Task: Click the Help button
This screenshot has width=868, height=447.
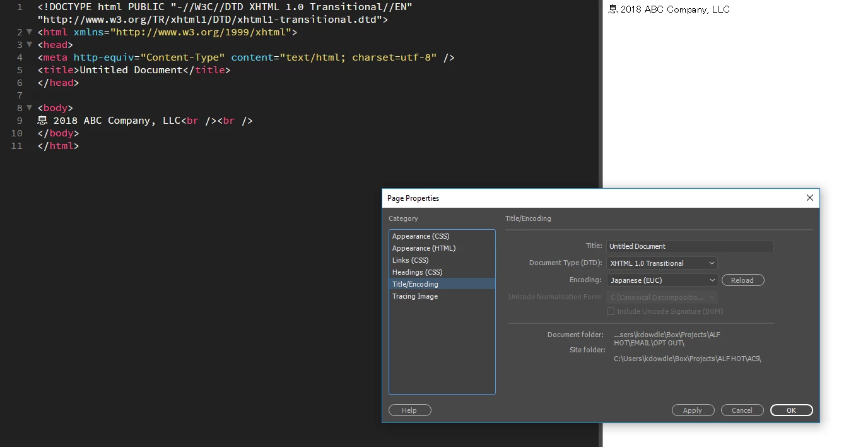Action: pos(409,410)
